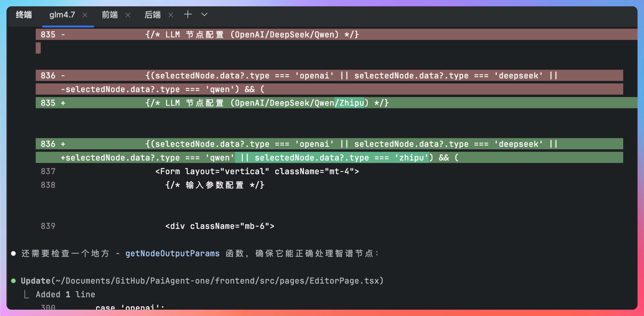The image size is (644, 316).
Task: Click the 'Added 1 line' summary
Action: point(65,294)
